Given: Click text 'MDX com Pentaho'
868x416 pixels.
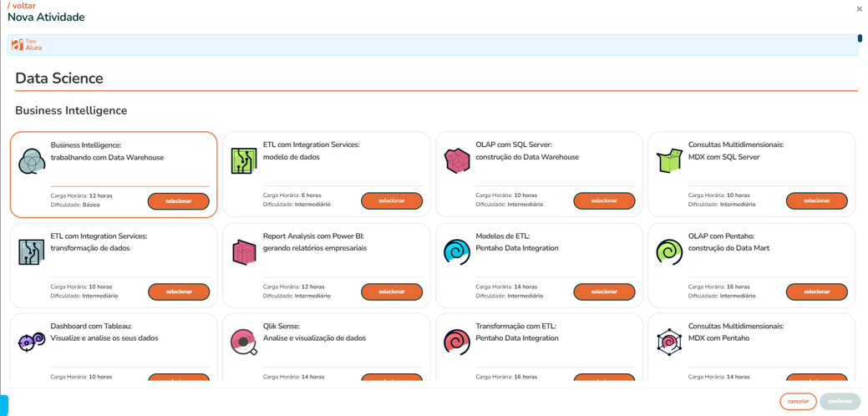Looking at the screenshot, I should click(x=718, y=338).
